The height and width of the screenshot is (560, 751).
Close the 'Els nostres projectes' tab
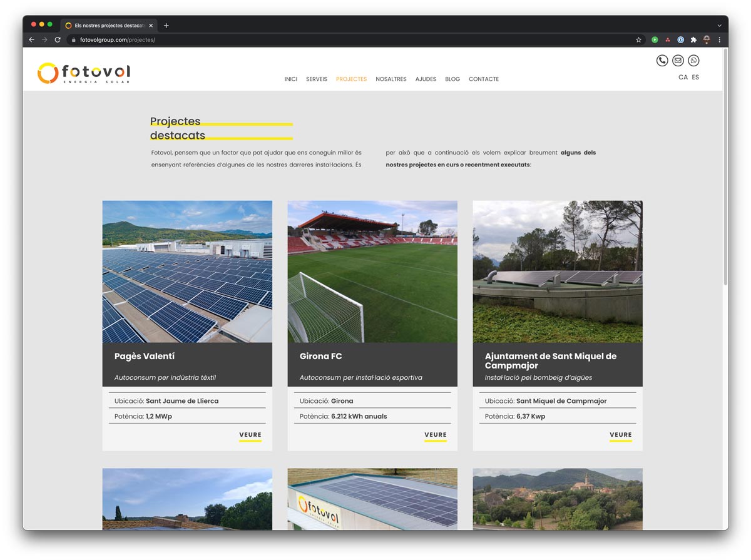tap(151, 26)
